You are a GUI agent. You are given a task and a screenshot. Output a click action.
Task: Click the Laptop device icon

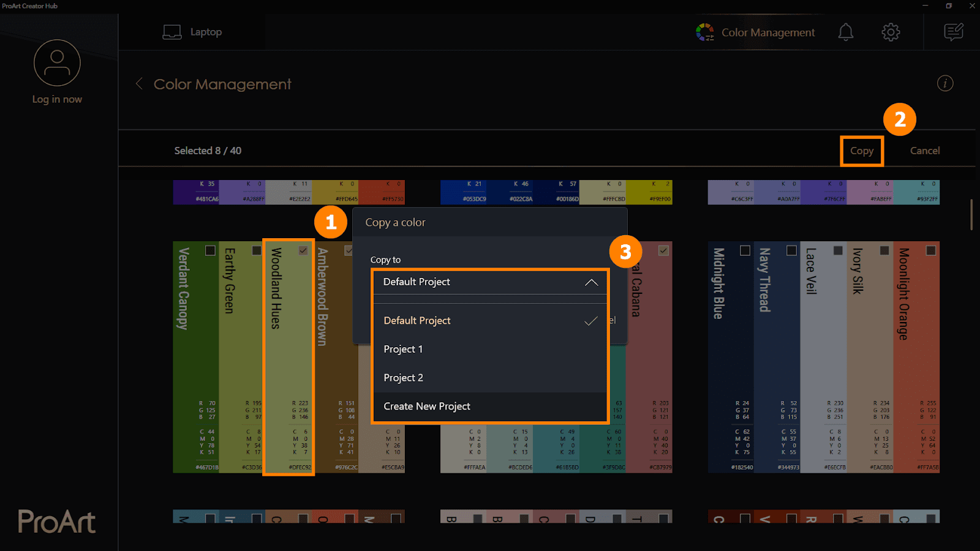pyautogui.click(x=172, y=32)
